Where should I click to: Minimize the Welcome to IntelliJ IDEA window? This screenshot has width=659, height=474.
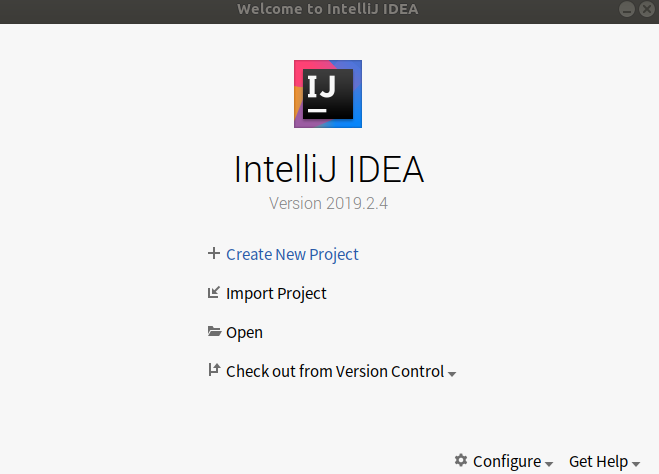click(x=627, y=9)
